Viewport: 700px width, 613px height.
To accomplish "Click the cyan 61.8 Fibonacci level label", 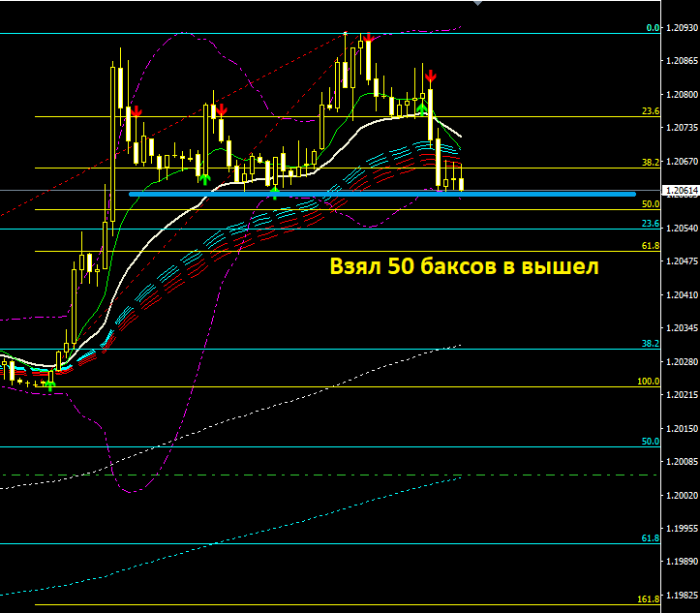I will click(651, 538).
